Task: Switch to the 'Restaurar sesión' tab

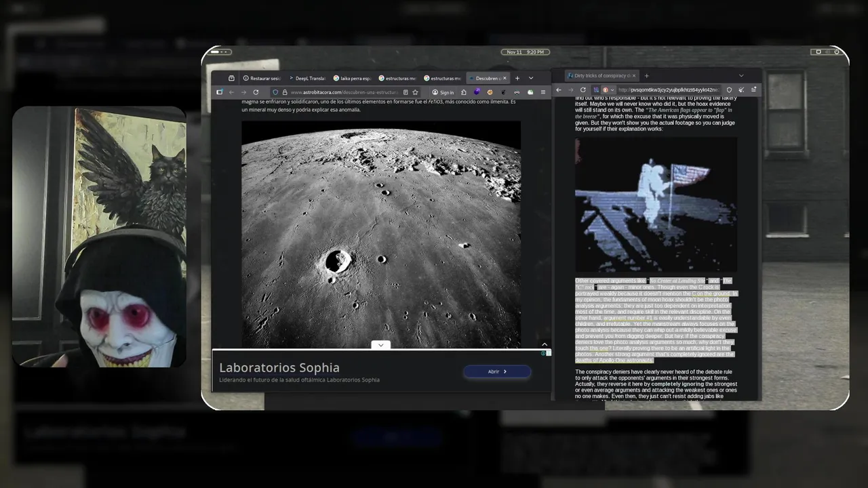Action: point(262,78)
